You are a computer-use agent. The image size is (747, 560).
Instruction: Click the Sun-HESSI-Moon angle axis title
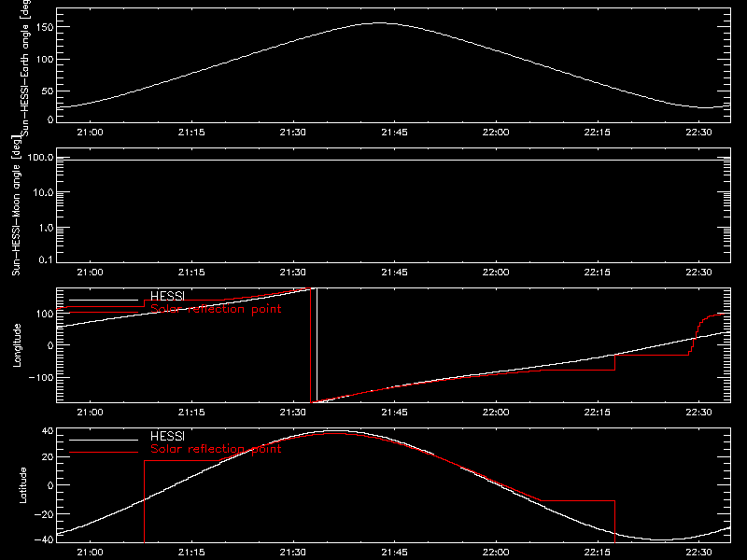[x=16, y=205]
